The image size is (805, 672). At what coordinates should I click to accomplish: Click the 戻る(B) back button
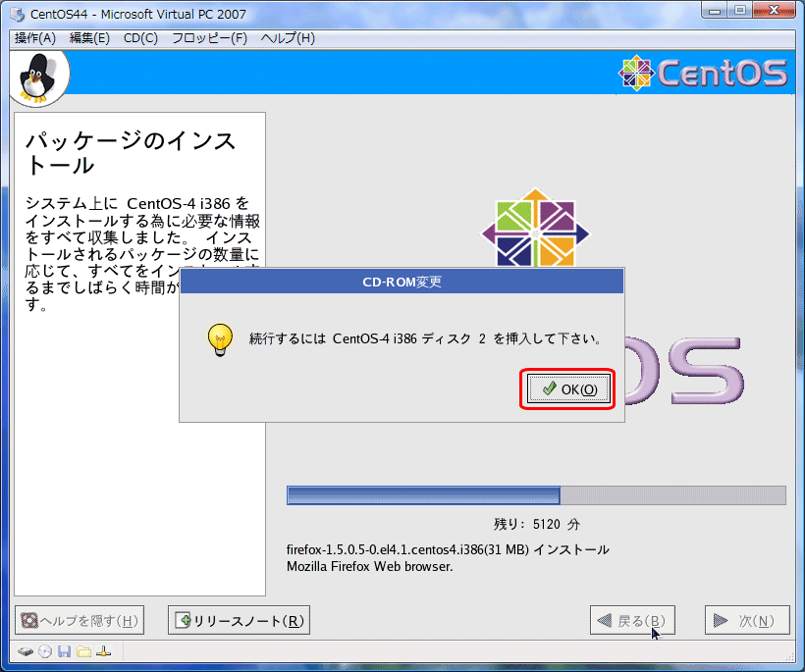(632, 621)
